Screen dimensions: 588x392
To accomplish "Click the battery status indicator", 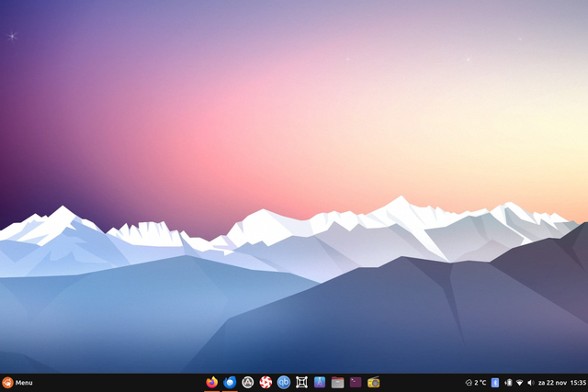I will point(508,383).
